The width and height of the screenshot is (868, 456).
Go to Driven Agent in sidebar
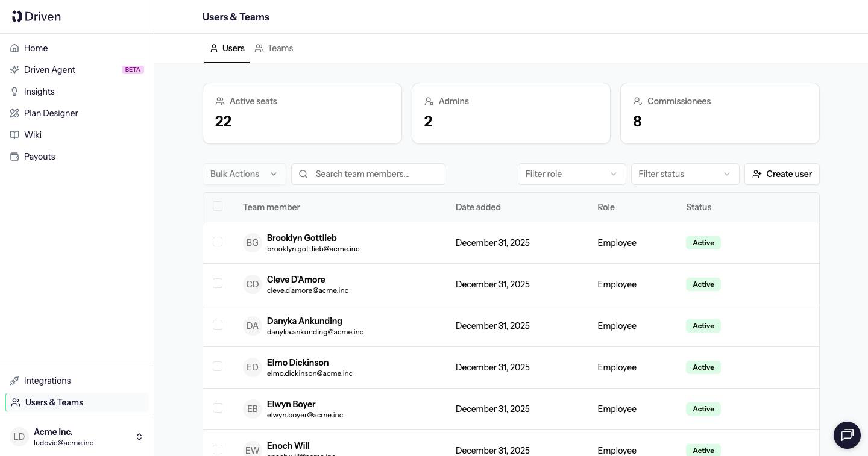coord(77,70)
